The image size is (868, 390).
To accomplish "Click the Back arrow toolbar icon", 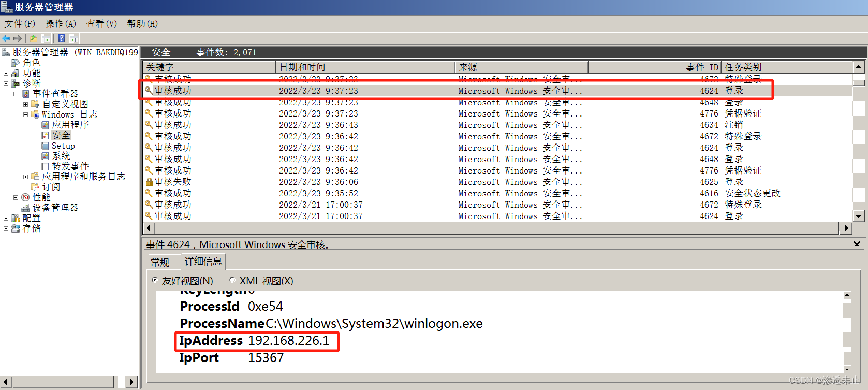I will 6,38.
